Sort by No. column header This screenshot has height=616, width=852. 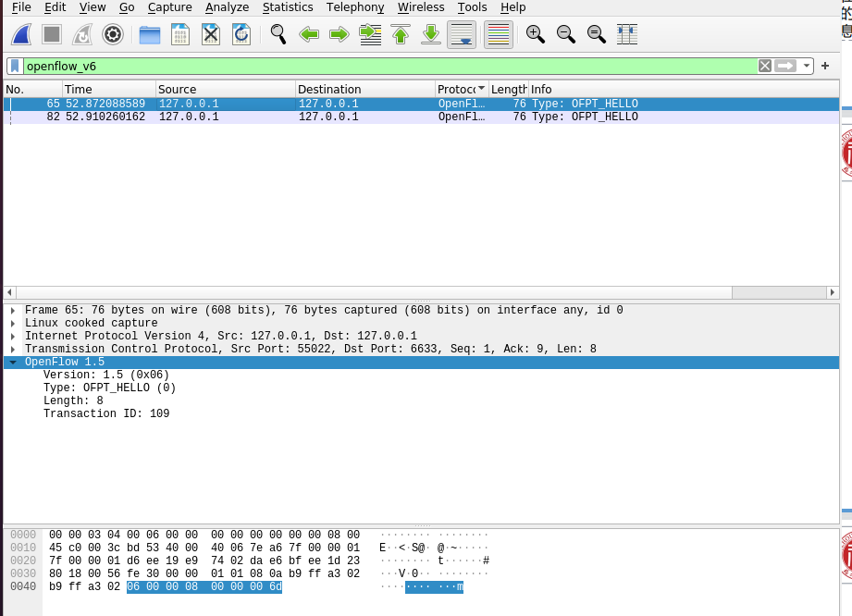tap(32, 89)
